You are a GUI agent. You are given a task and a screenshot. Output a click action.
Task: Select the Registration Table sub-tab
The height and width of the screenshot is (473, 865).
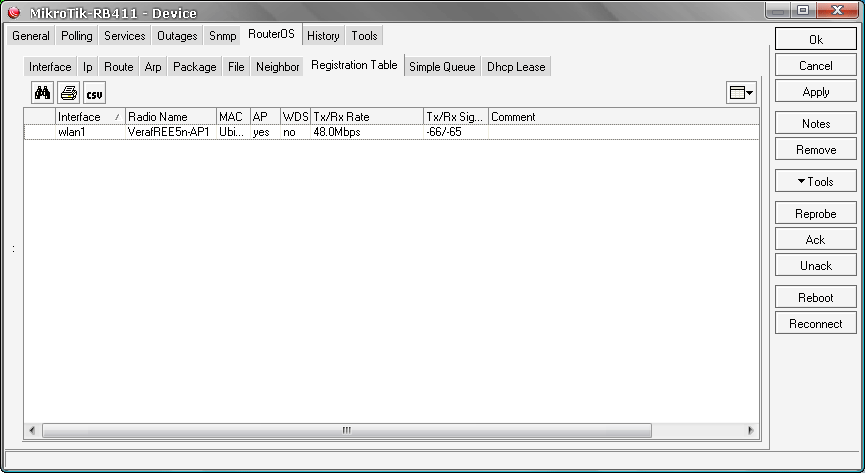[x=354, y=65]
